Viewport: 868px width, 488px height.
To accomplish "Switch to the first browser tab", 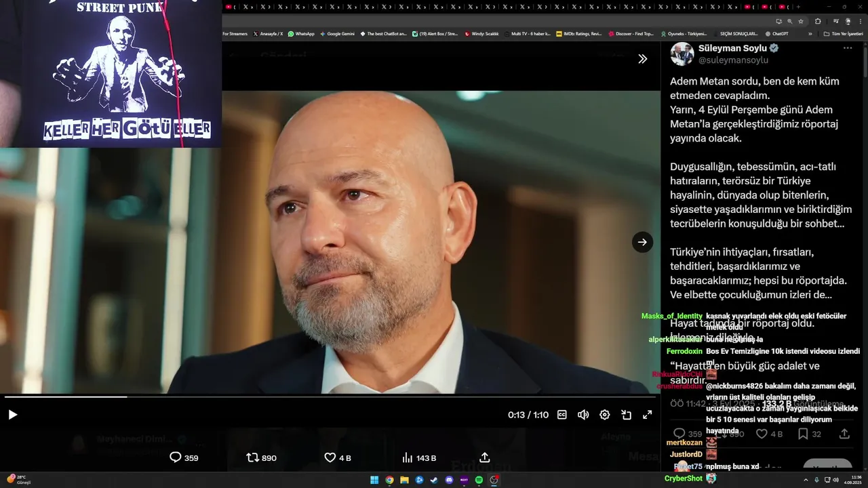I will click(230, 7).
